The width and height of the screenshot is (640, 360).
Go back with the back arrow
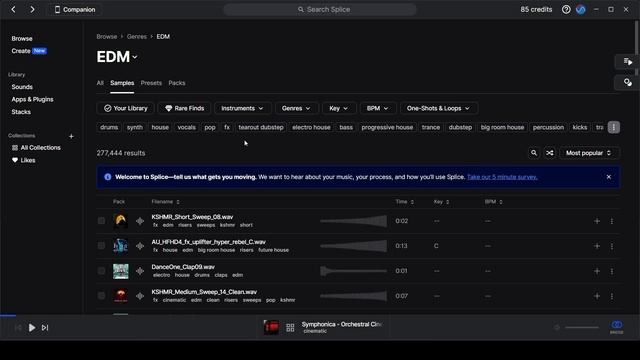(13, 9)
